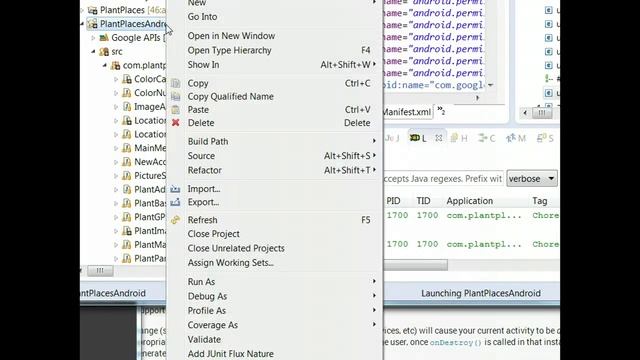Collapse the src folder node
This screenshot has height=360, width=640.
[x=93, y=51]
